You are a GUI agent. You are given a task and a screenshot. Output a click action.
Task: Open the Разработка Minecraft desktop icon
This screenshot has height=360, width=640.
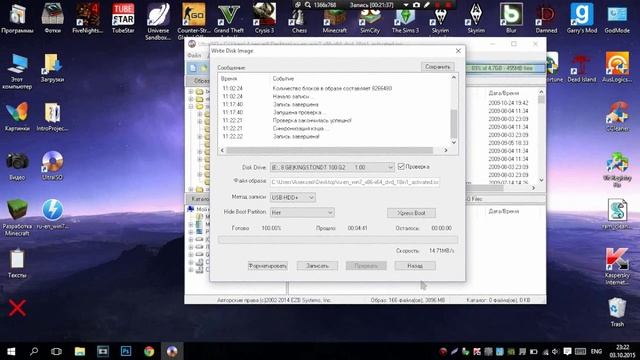[17, 218]
